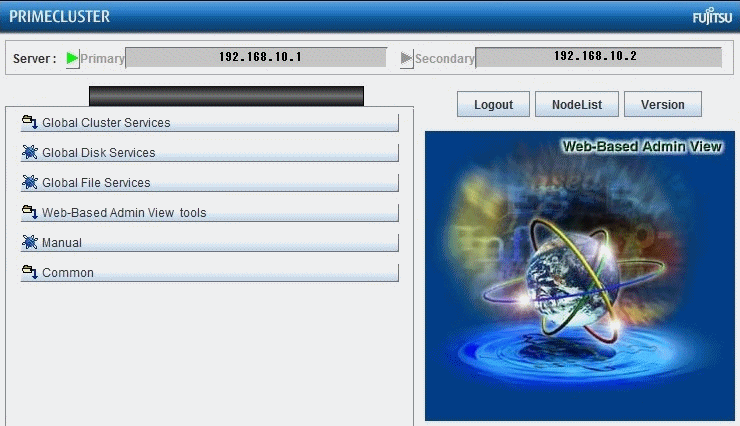Click the Global Cluster Services folder icon
Screen dimensions: 740x426
click(x=29, y=122)
